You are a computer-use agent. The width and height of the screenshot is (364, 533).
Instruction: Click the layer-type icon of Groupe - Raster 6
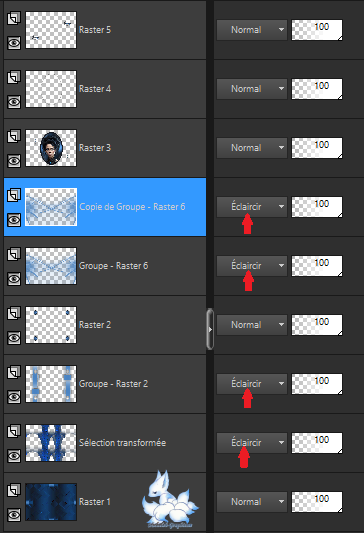(14, 254)
